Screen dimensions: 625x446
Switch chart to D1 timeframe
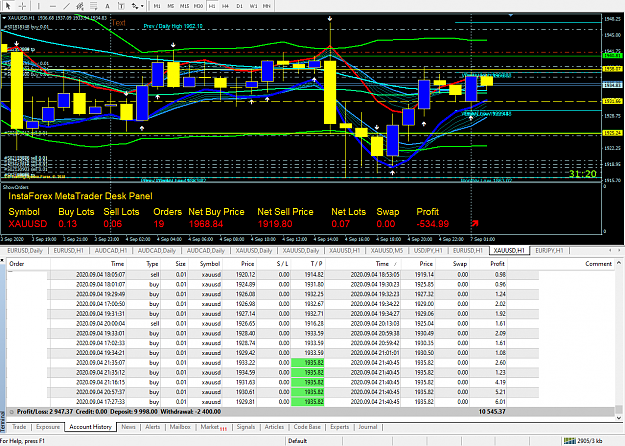[239, 6]
